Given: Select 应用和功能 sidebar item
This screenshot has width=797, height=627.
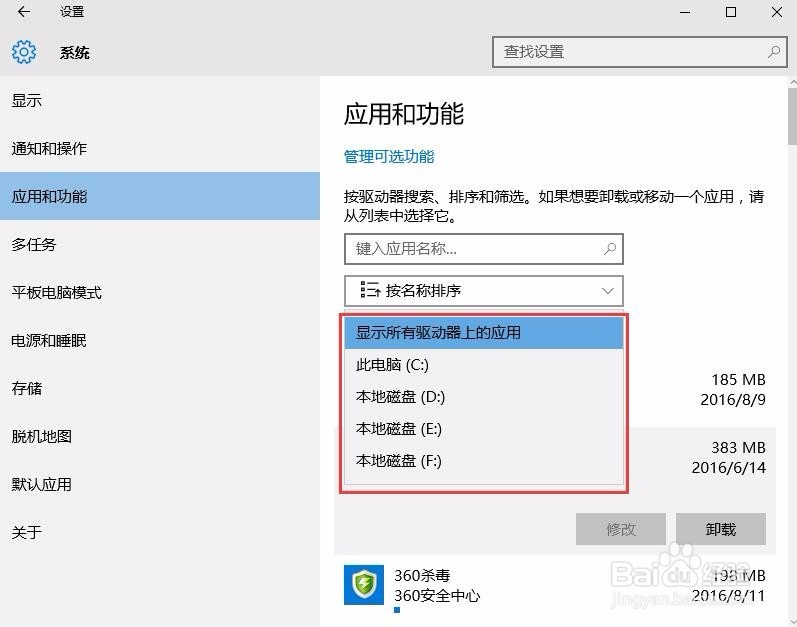Looking at the screenshot, I should [x=160, y=196].
